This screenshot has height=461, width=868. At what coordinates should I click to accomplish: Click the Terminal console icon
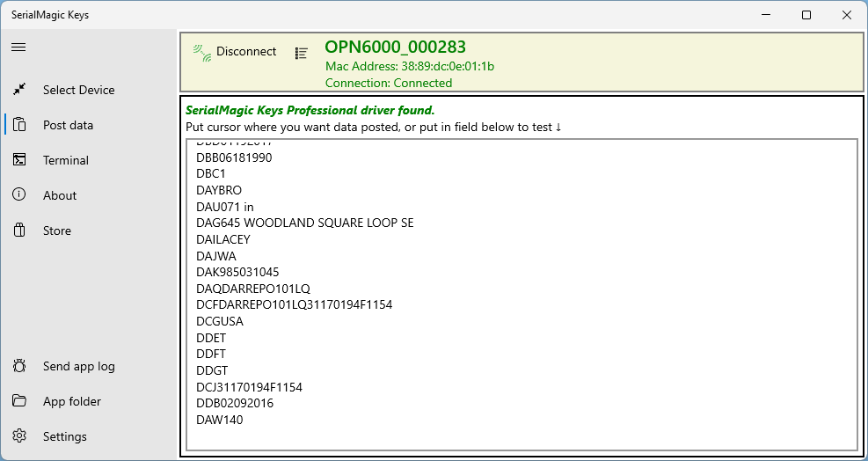point(19,159)
